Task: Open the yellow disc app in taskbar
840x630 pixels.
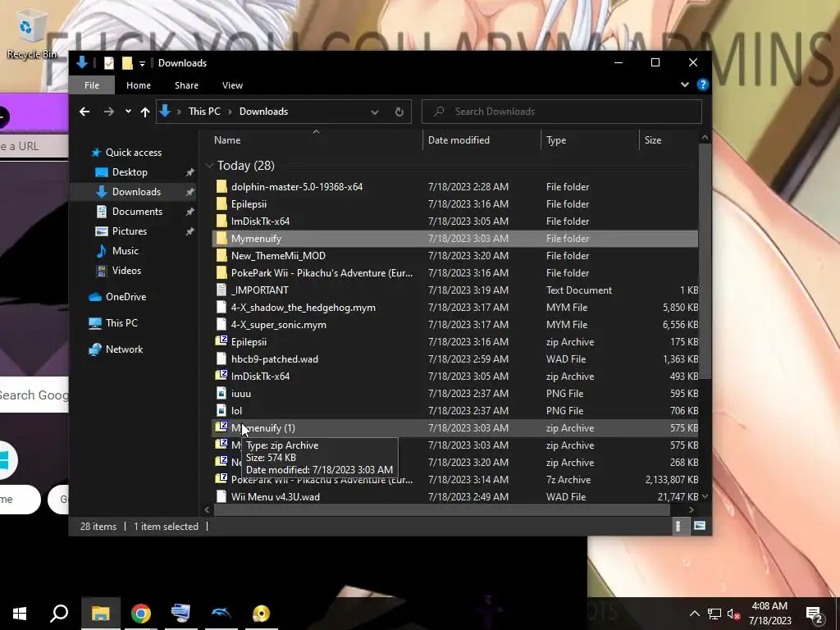Action: (x=261, y=614)
